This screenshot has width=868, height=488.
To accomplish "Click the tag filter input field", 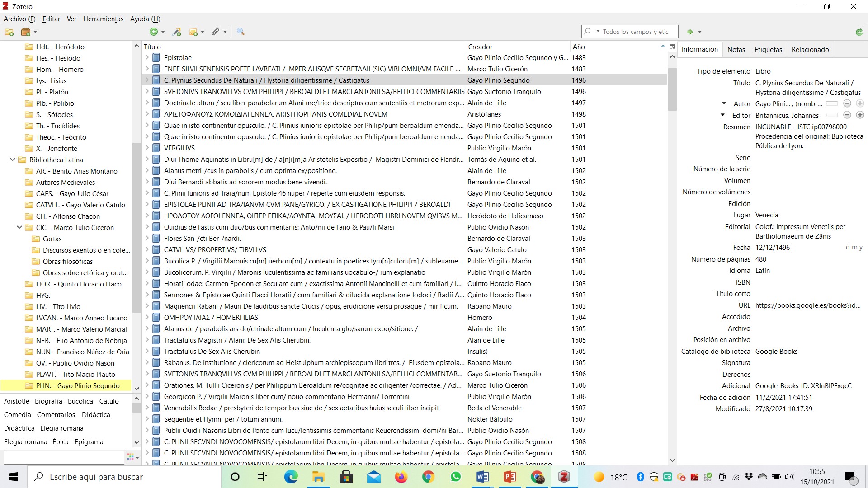I will click(64, 457).
